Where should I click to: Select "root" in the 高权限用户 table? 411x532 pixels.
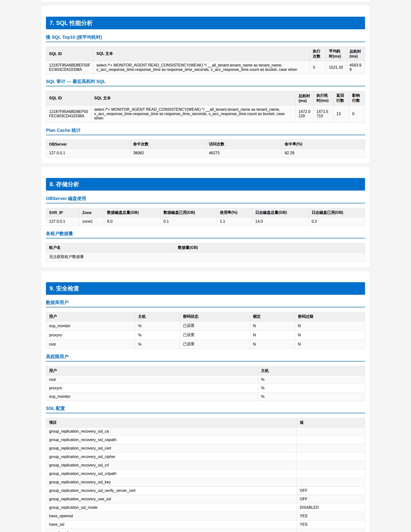pos(52,379)
